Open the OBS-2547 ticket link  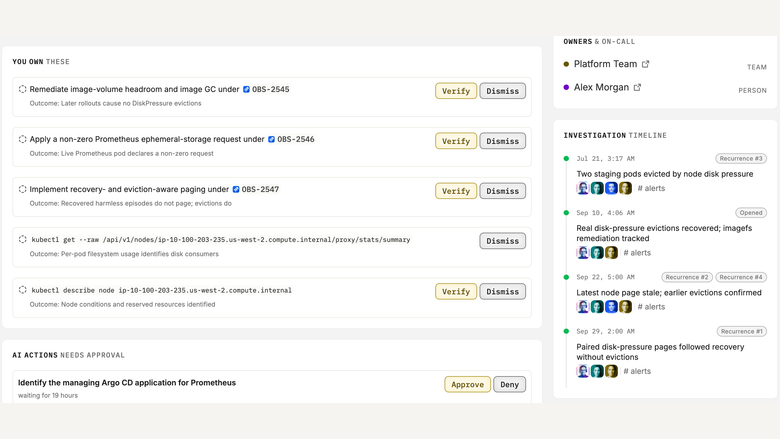point(260,189)
